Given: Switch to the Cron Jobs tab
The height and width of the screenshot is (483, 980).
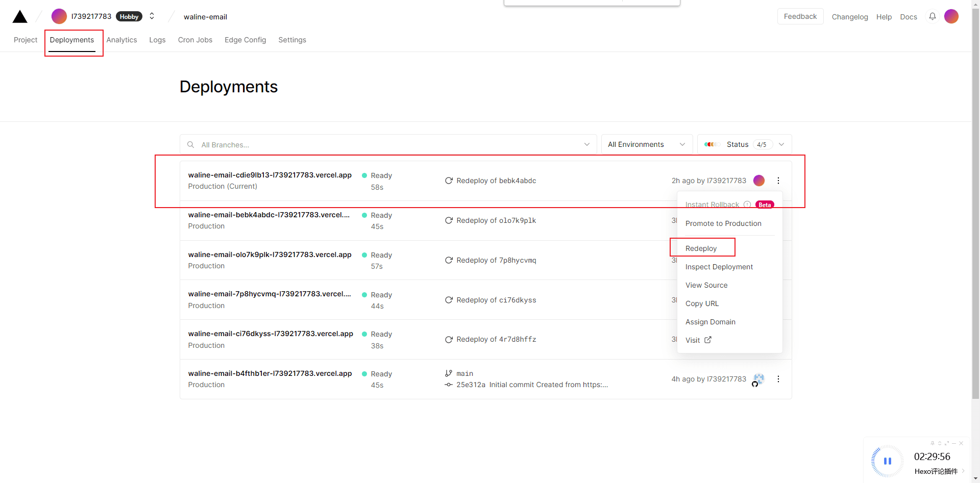Looking at the screenshot, I should [x=195, y=40].
